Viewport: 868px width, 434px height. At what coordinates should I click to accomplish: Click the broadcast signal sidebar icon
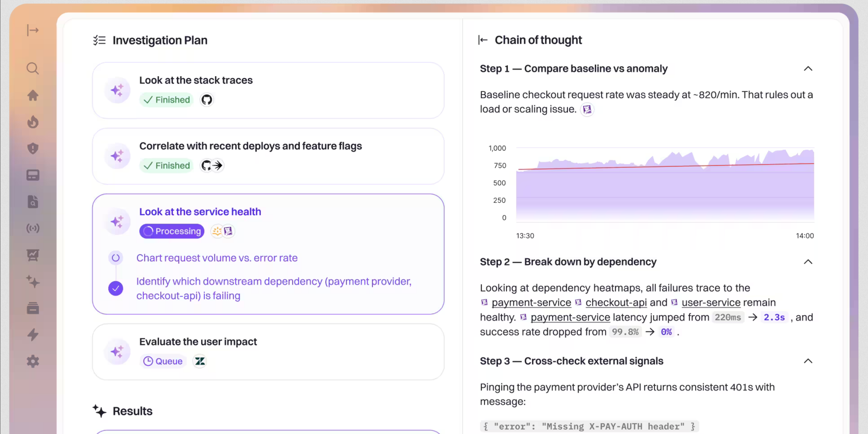pos(33,228)
